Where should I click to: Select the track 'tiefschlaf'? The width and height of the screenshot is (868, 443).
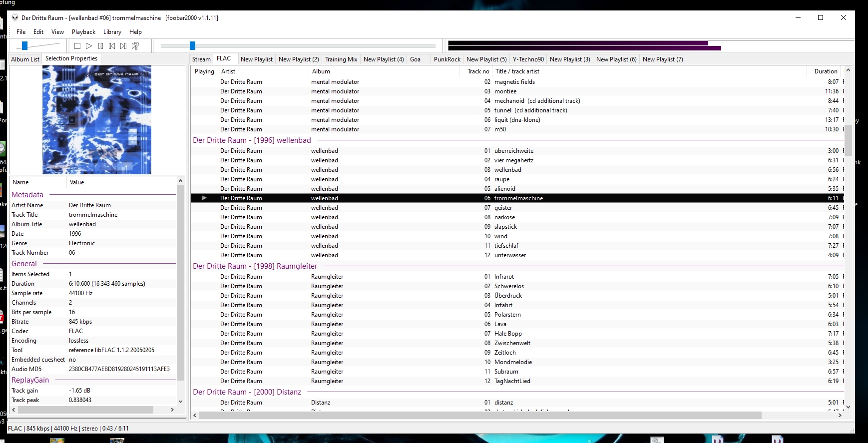point(517,246)
